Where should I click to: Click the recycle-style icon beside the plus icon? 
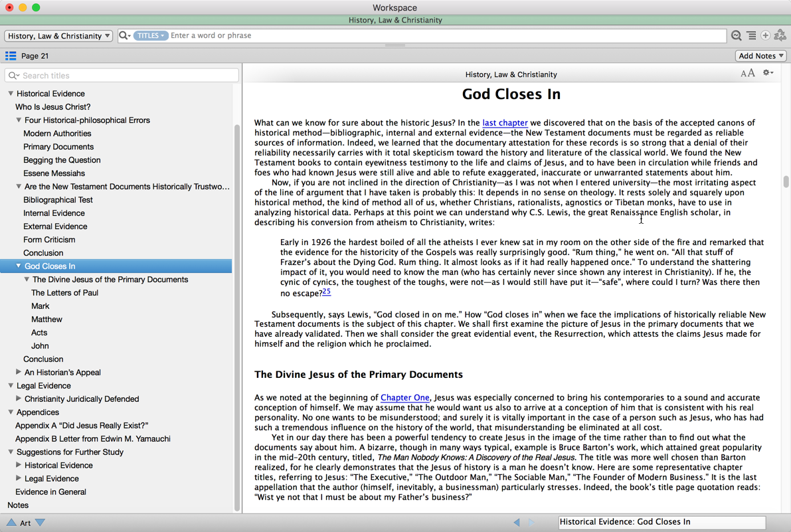780,35
